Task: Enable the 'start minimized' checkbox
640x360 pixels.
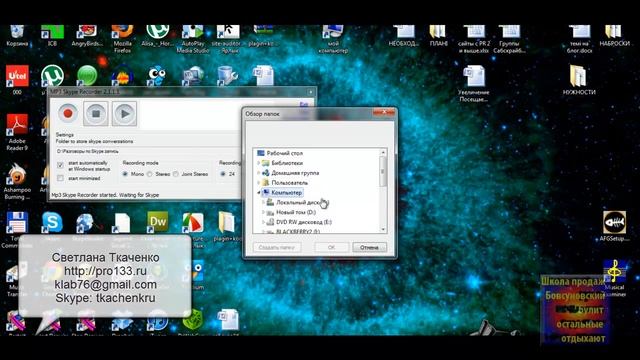Action: pos(60,178)
